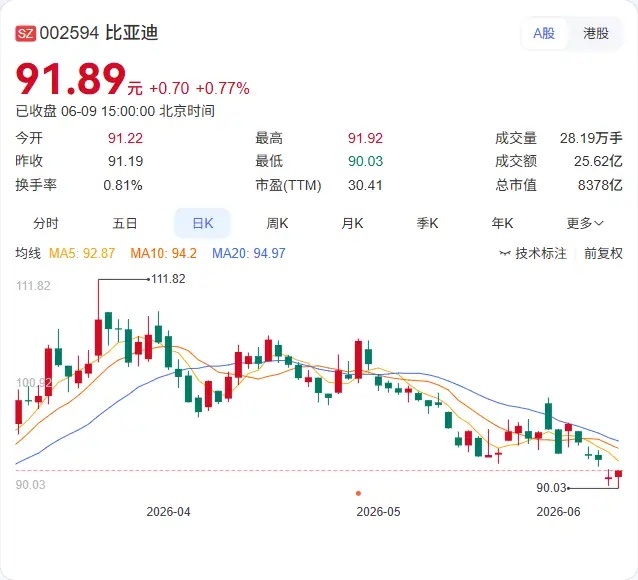Click the tallest red candlestick reaching 111.82
Viewport: 638px width, 580px height.
pos(98,338)
